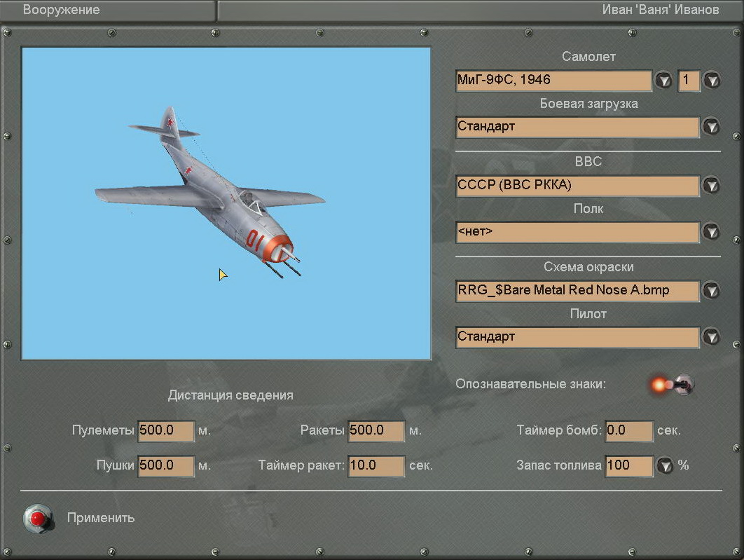744x560 pixels.
Task: Toggle the Опознавательные знаки switch
Action: [x=674, y=384]
